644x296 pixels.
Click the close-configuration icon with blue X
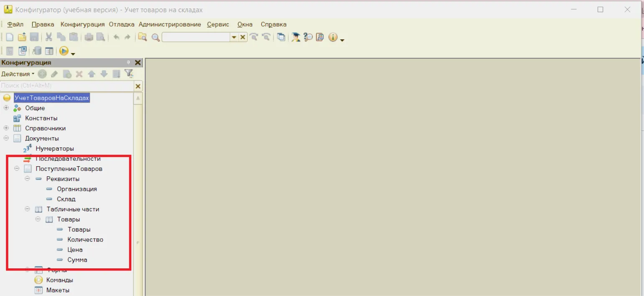[23, 51]
